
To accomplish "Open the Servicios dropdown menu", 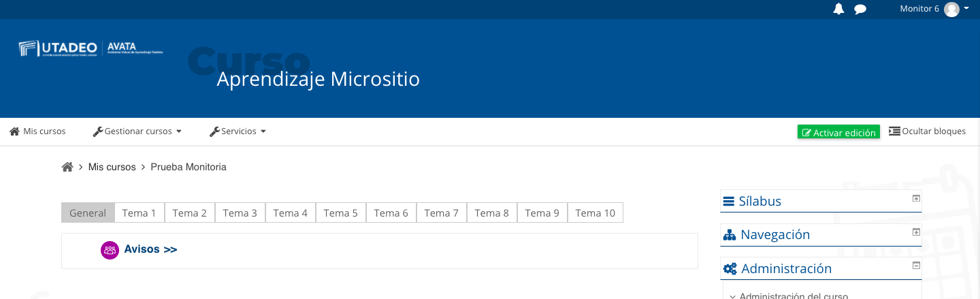I will coord(238,131).
